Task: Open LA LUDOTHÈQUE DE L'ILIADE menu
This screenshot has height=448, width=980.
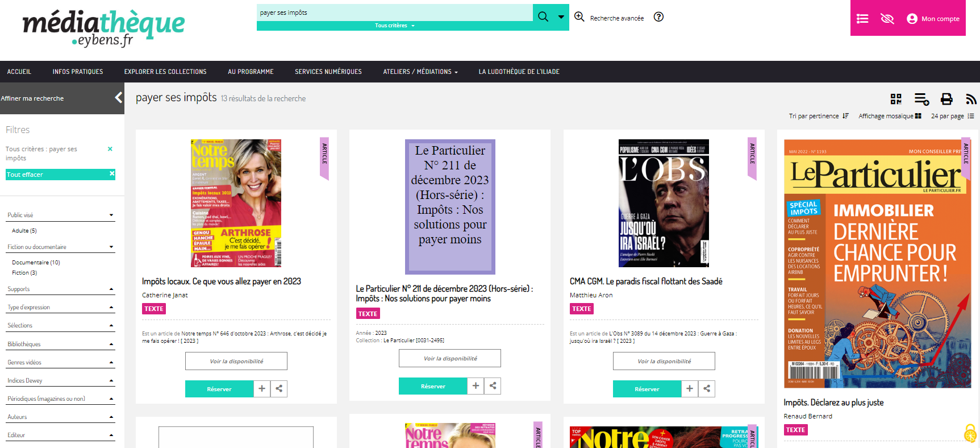Action: point(519,72)
